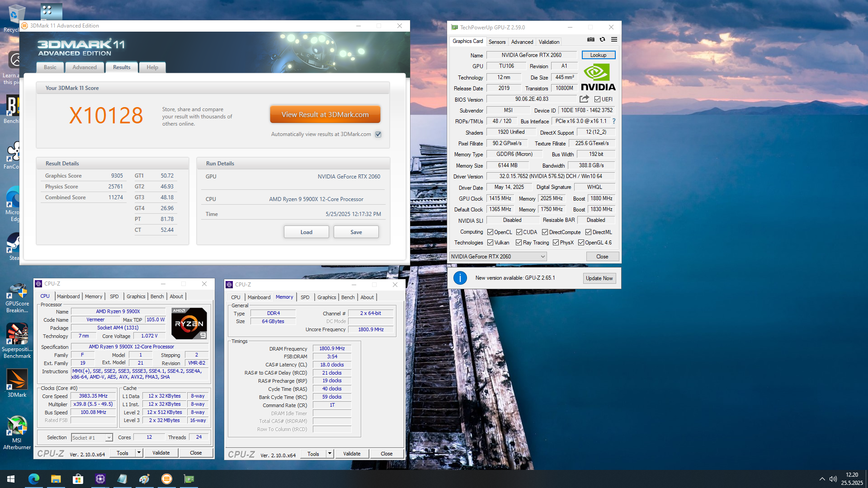
Task: Show hidden system tray icons
Action: coord(822,479)
